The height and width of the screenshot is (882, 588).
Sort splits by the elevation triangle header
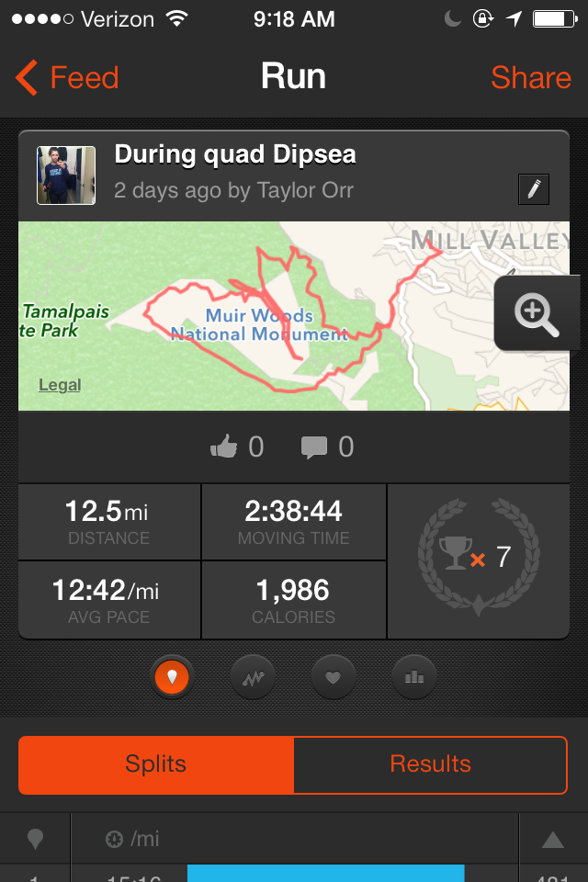pos(553,839)
